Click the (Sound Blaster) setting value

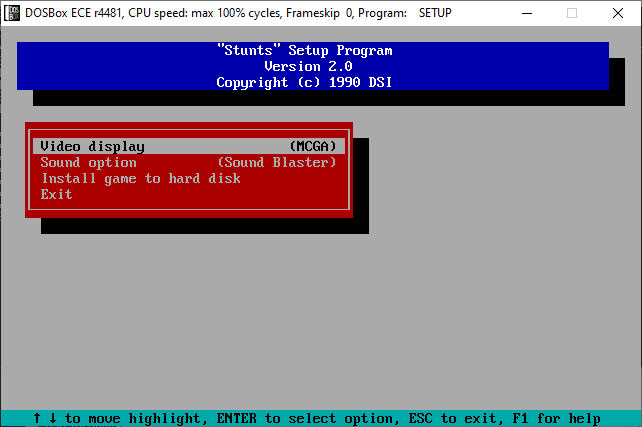(x=277, y=163)
